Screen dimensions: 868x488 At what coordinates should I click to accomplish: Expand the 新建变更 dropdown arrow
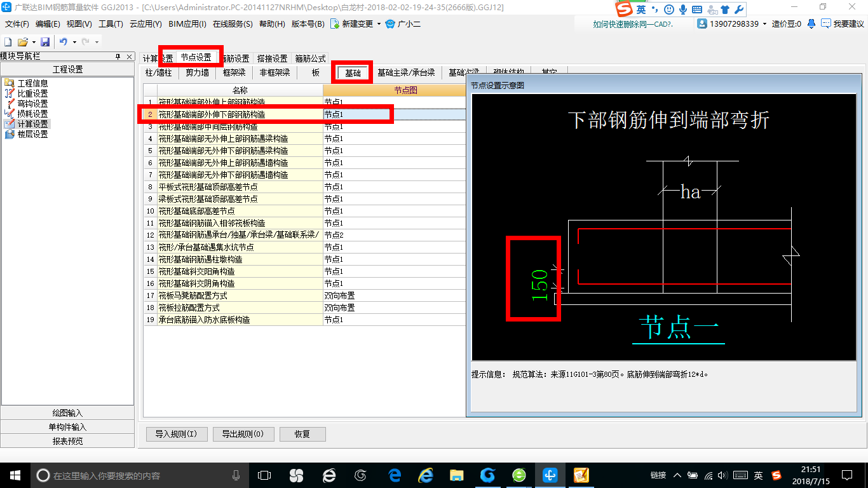(x=379, y=24)
